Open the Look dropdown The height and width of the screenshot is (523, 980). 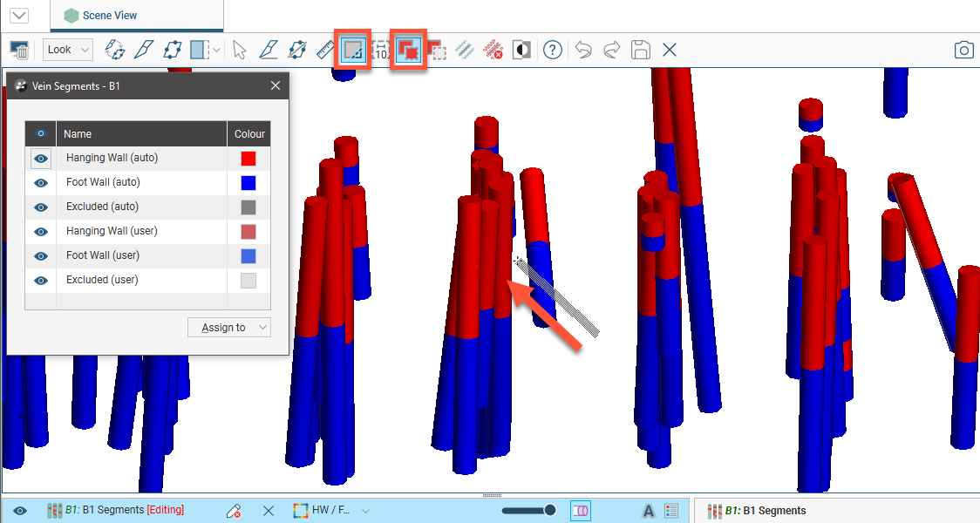click(x=68, y=50)
